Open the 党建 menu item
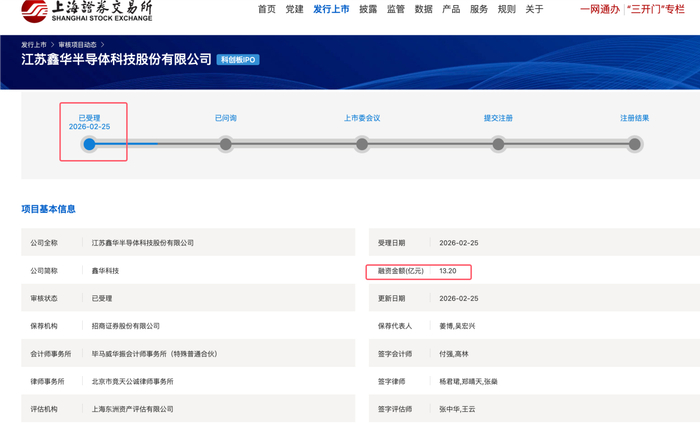Screen dimensions: 700x434 tap(295, 9)
